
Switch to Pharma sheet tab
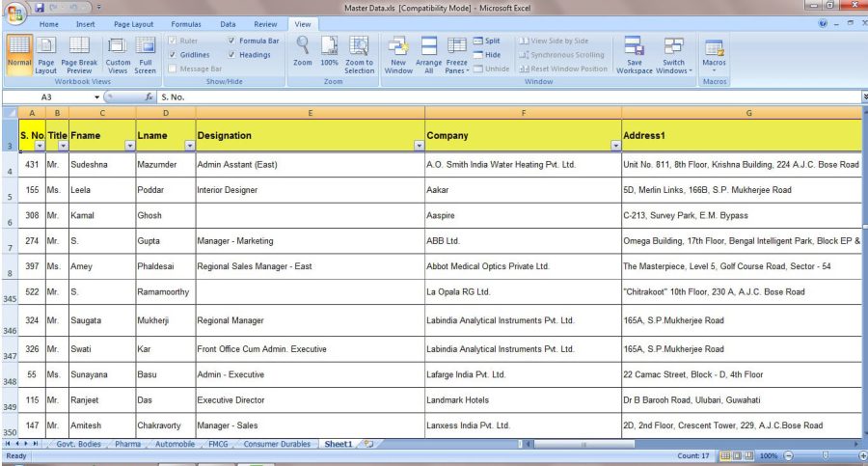click(x=128, y=444)
